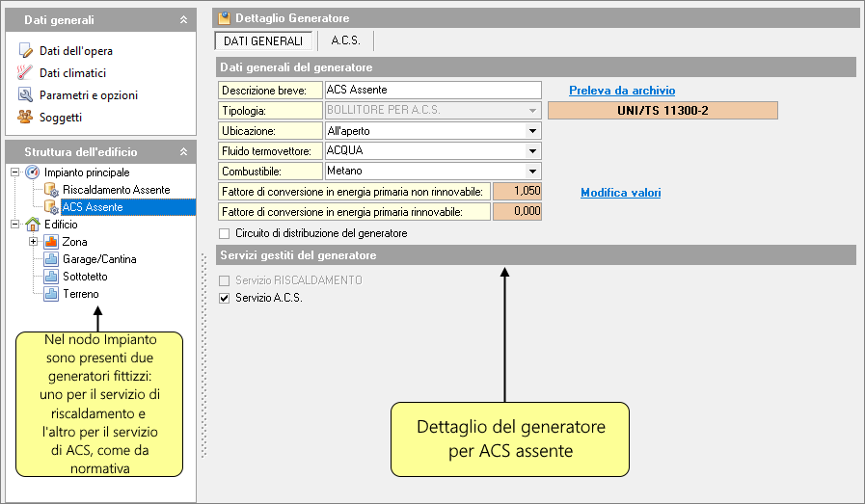Open the Ubicazione dropdown
Viewport: 865px width, 504px height.
point(531,130)
